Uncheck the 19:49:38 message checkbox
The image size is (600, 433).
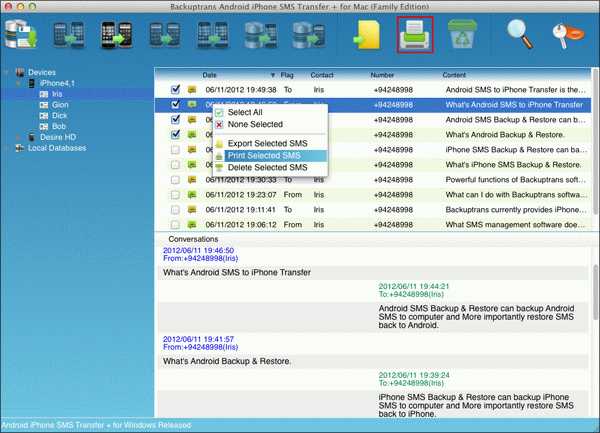click(175, 90)
